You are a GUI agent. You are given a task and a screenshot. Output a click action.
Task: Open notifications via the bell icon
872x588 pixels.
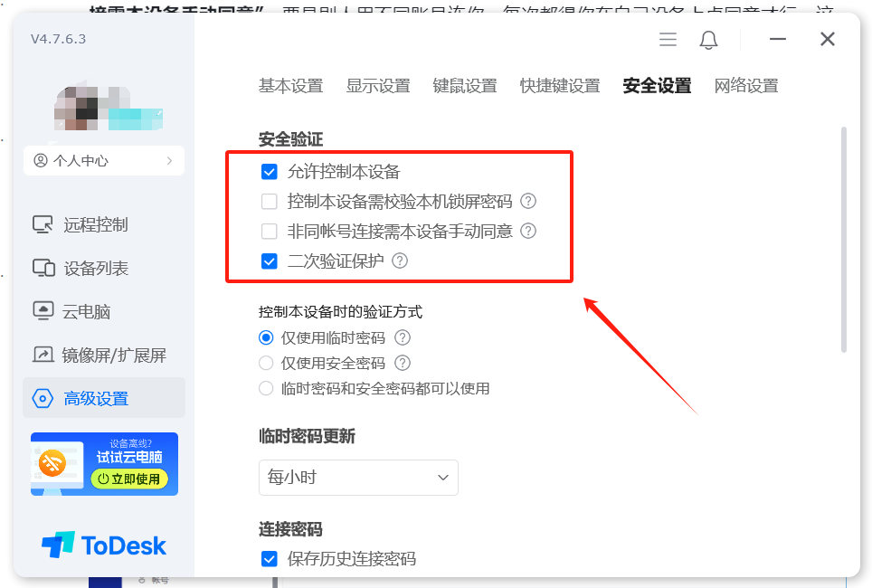[x=708, y=40]
